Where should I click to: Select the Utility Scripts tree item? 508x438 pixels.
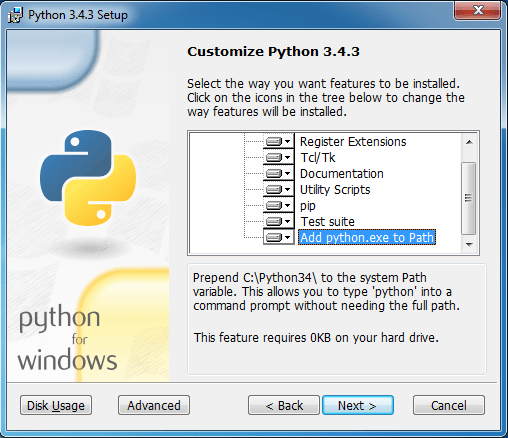[335, 189]
